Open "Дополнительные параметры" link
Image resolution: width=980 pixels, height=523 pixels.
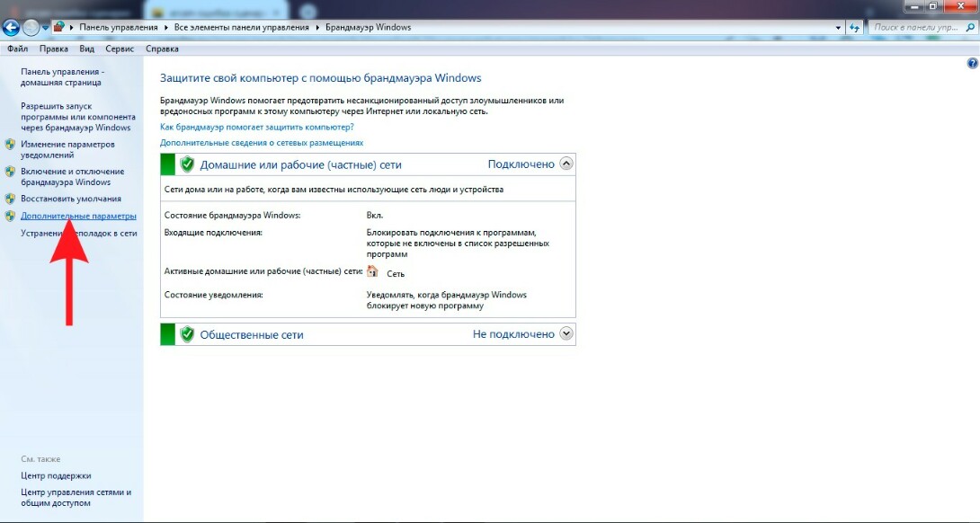tap(78, 217)
